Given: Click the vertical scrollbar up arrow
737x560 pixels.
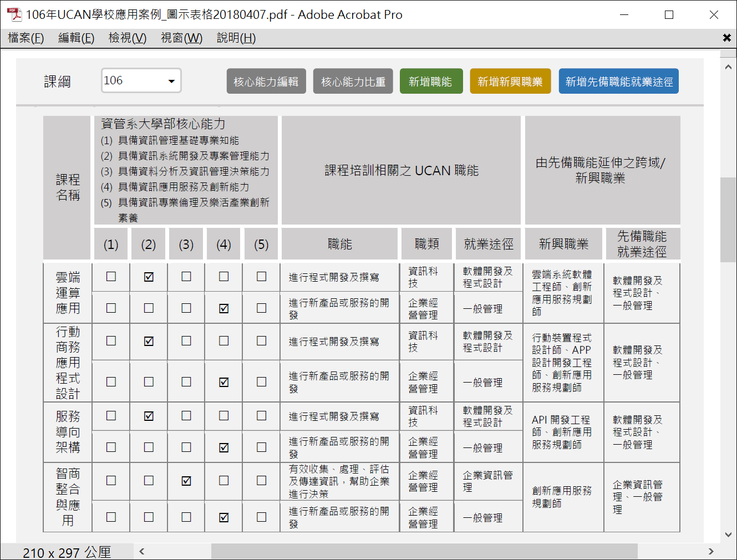Looking at the screenshot, I should (728, 67).
